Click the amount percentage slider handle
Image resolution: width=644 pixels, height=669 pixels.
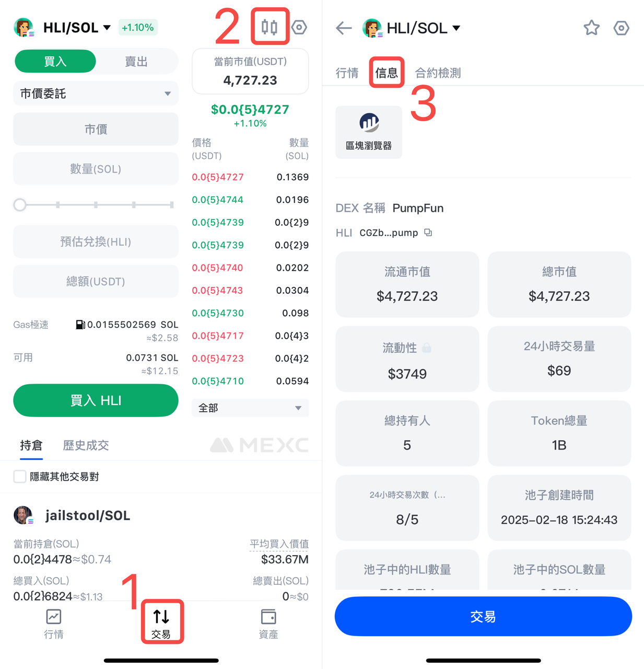point(20,205)
